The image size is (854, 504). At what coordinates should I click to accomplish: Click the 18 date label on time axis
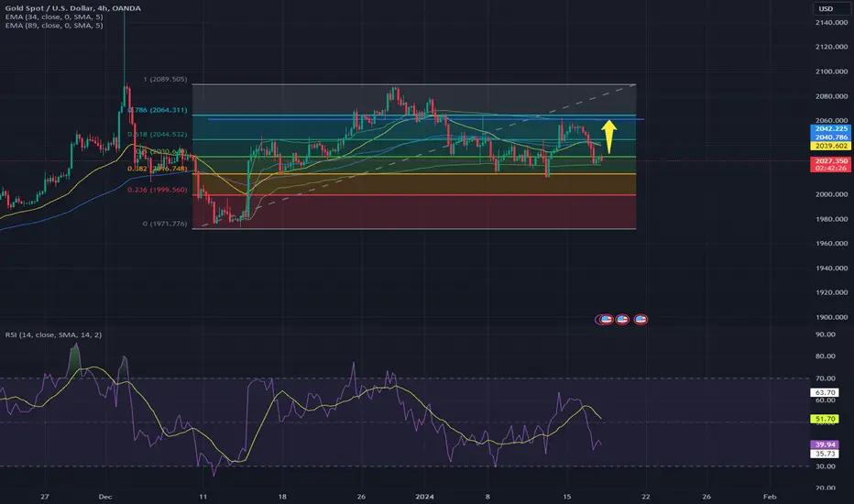282,497
